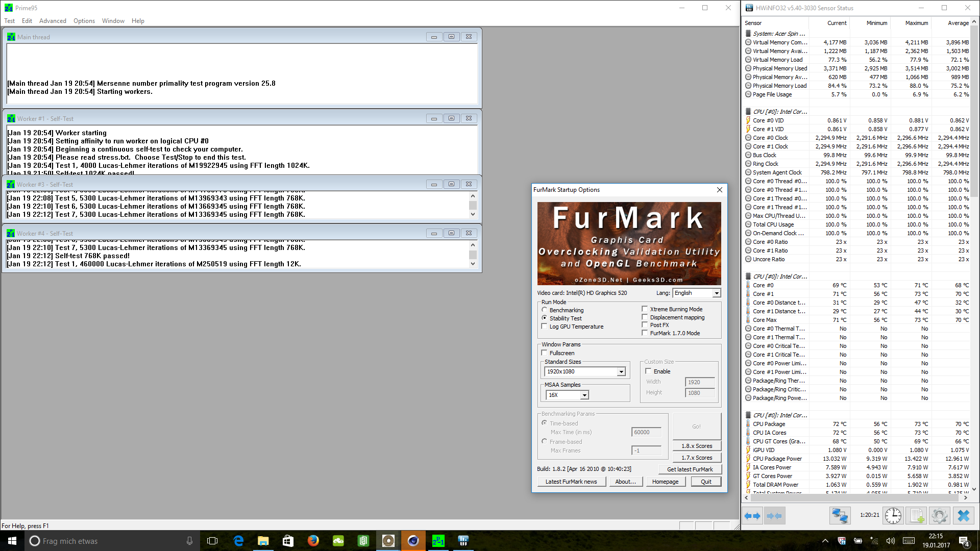
Task: Enable Xtreme Burning Mode checkbox
Action: (x=645, y=309)
